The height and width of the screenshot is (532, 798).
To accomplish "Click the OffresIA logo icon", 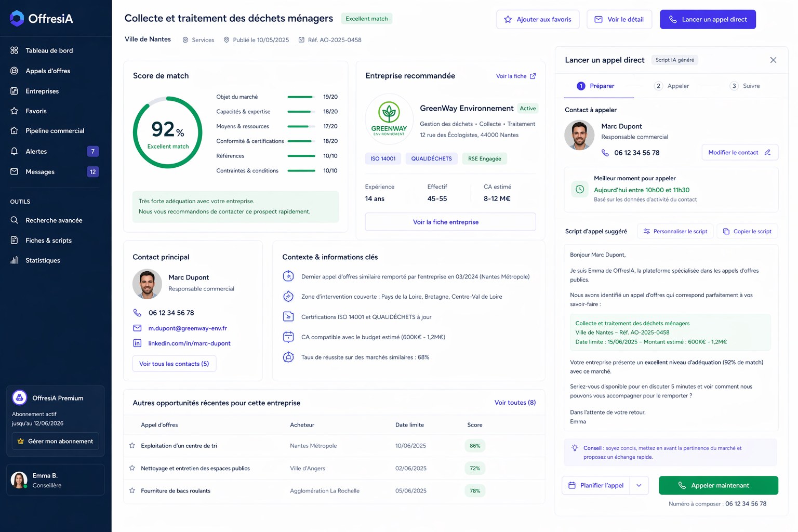I will [x=17, y=18].
